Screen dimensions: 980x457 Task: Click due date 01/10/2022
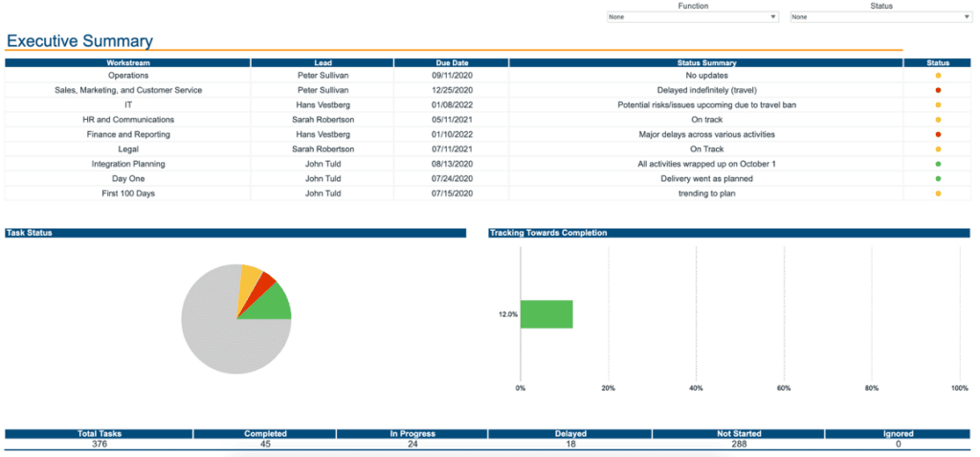click(x=452, y=134)
